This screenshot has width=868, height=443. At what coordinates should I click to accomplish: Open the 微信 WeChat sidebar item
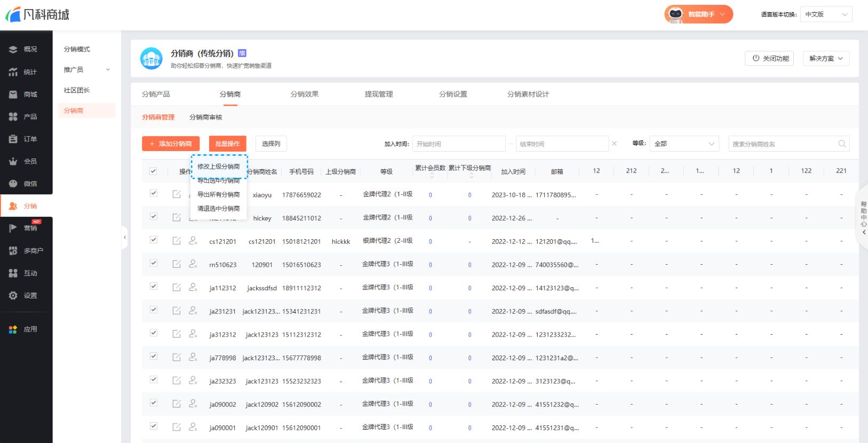(23, 184)
